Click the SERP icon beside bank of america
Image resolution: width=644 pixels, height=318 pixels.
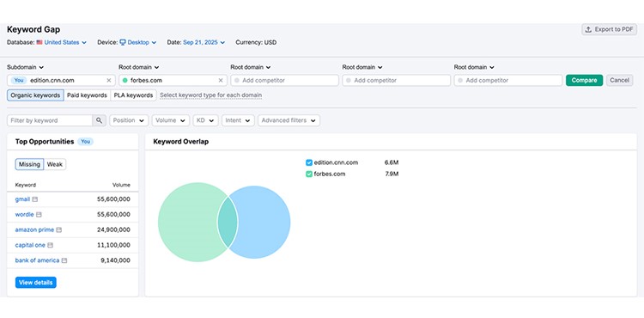point(64,260)
